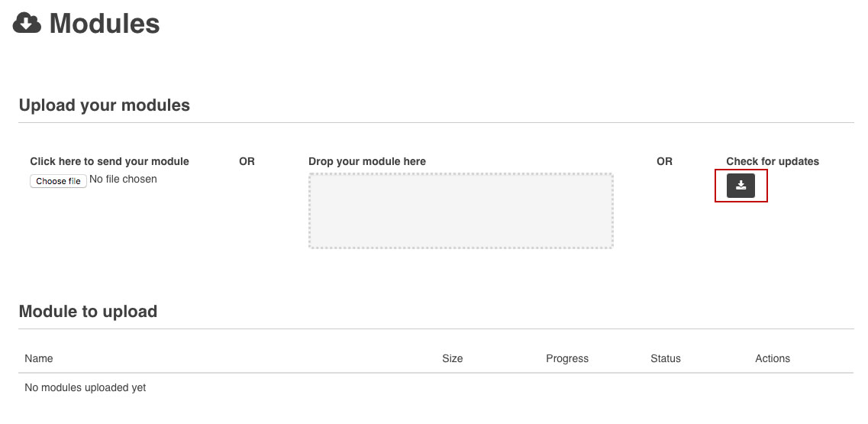The image size is (868, 424).
Task: Select the Actions column header
Action: point(772,358)
